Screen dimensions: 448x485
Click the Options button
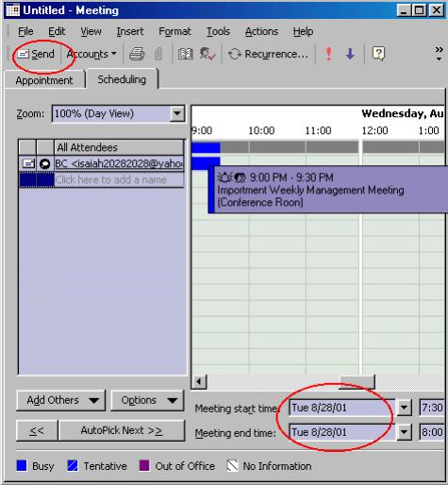(x=148, y=400)
